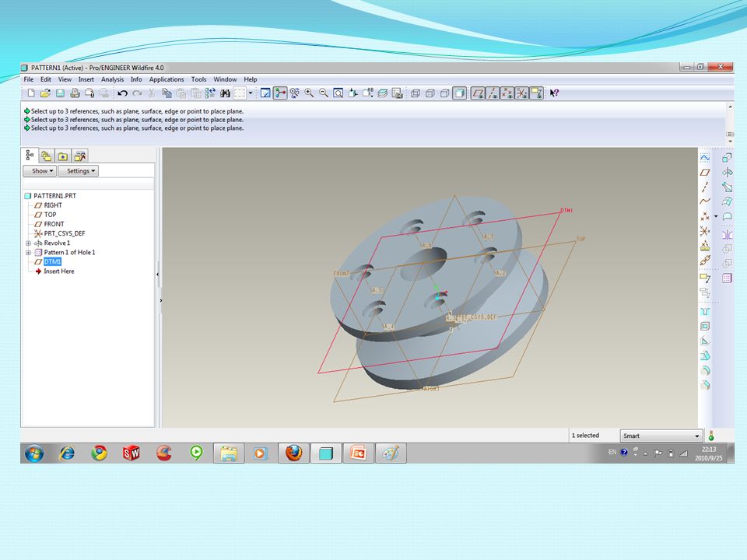Select the Datum Plane tool in the right toolbar
Viewport: 747px width, 560px height.
[705, 173]
